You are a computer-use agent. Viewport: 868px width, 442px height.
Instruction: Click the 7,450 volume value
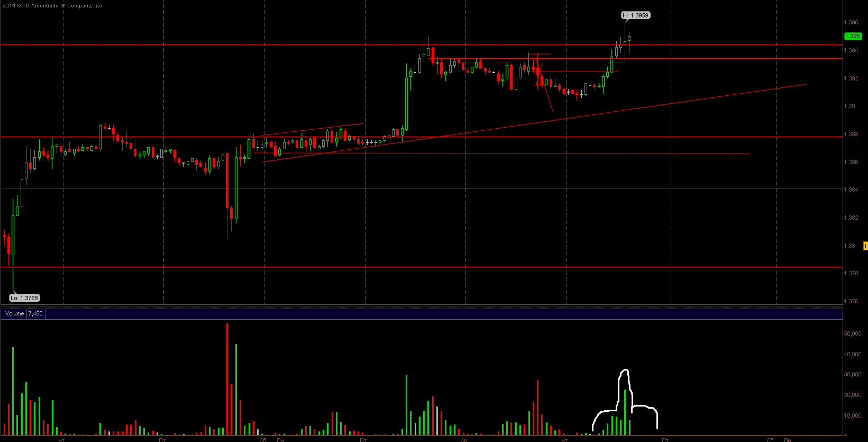[x=35, y=313]
